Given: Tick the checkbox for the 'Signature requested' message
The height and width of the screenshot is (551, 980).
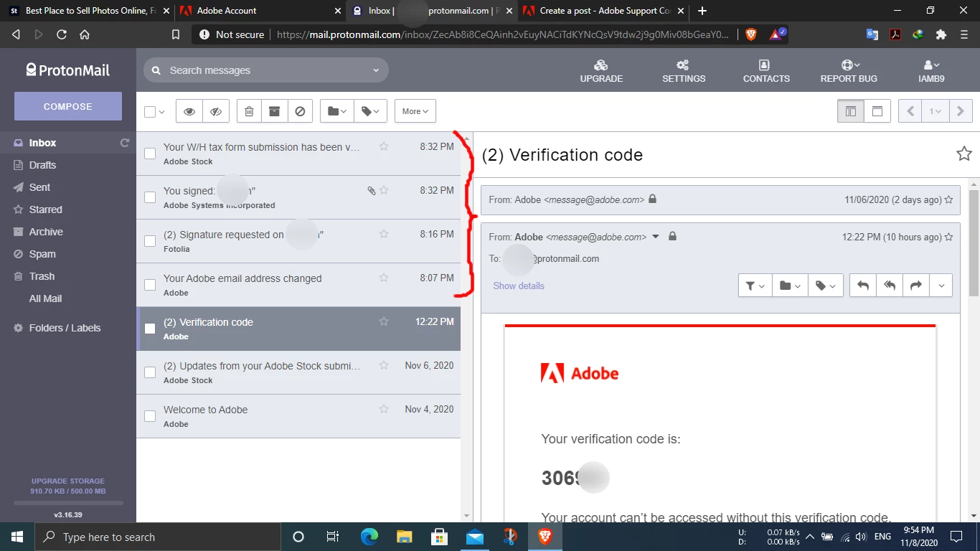Looking at the screenshot, I should (x=150, y=241).
